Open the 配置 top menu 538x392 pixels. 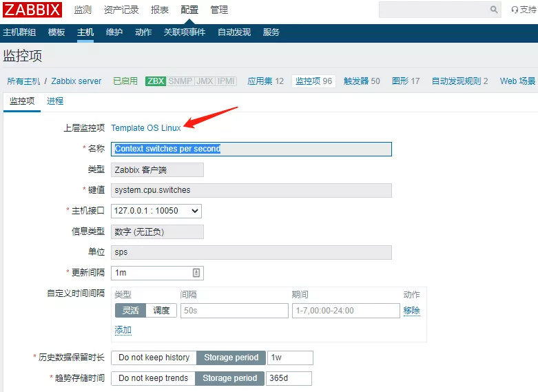[189, 10]
